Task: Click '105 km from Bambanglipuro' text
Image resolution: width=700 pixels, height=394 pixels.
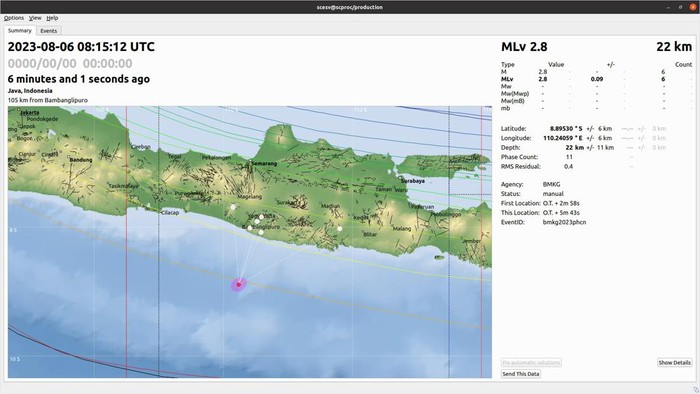Action: pyautogui.click(x=48, y=100)
